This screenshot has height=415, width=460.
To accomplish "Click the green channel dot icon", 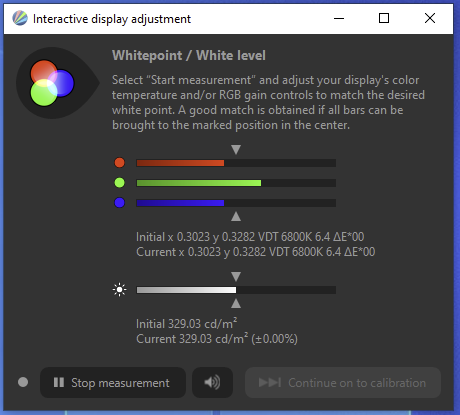I will point(119,183).
